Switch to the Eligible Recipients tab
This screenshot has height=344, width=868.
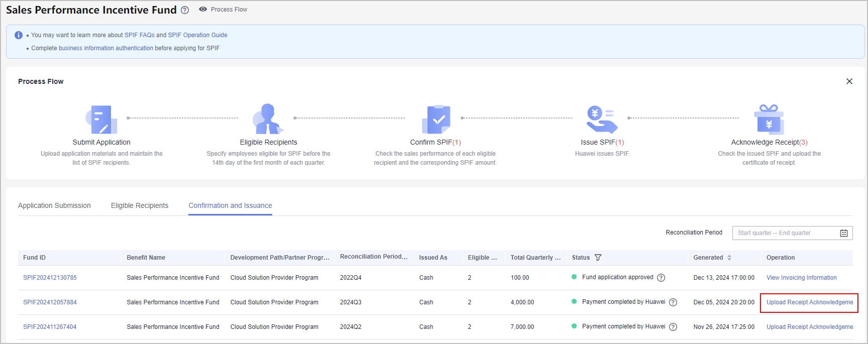click(140, 205)
